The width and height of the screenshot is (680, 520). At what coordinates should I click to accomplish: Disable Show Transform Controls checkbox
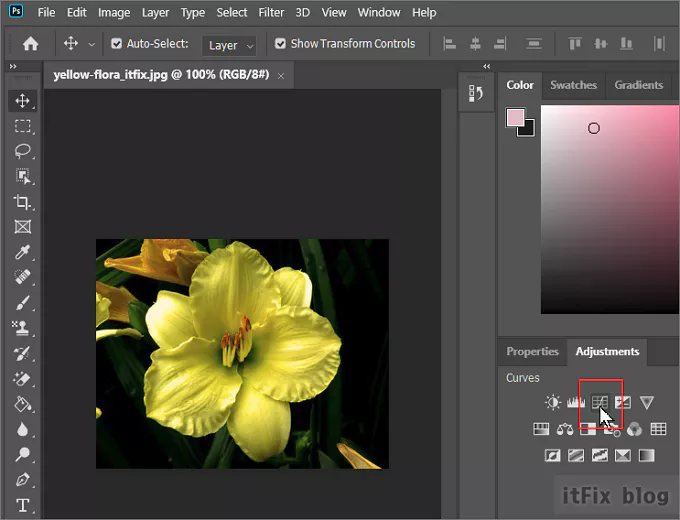[280, 44]
